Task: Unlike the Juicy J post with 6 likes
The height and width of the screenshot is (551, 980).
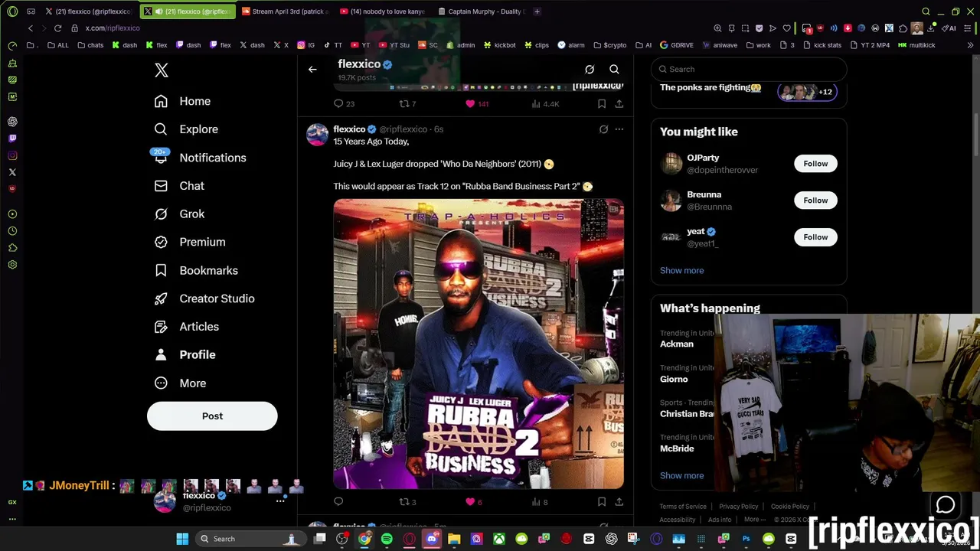Action: click(474, 502)
